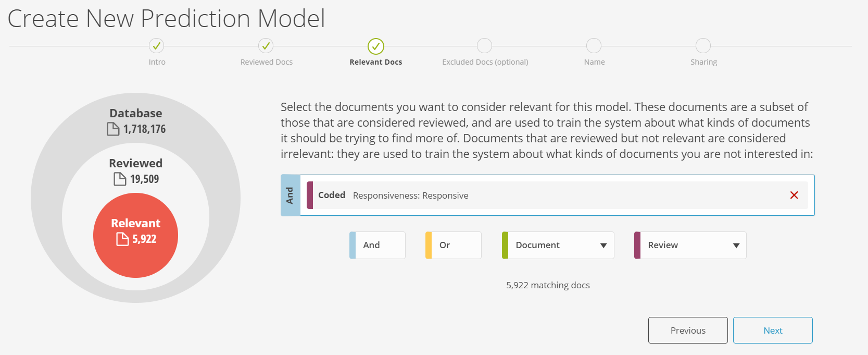
Task: Click the Database label in outer ring
Action: click(x=135, y=113)
